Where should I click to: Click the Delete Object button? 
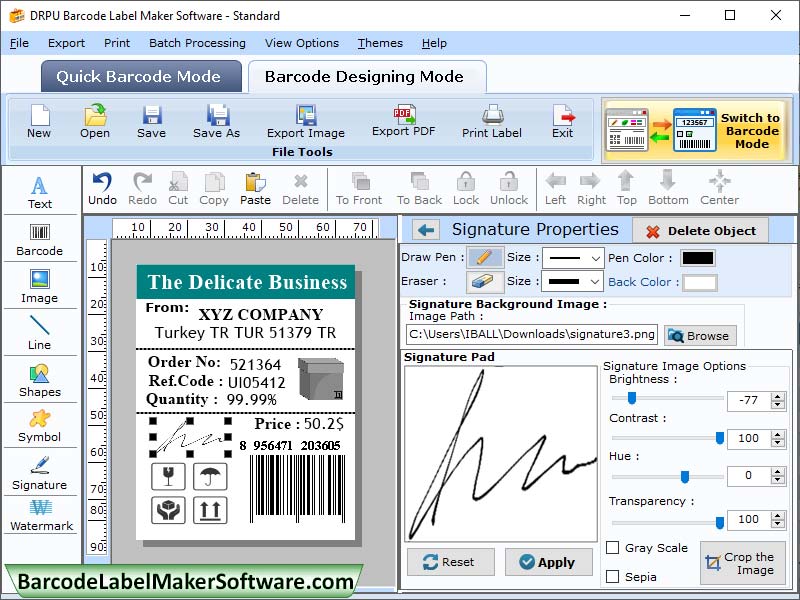coord(701,231)
